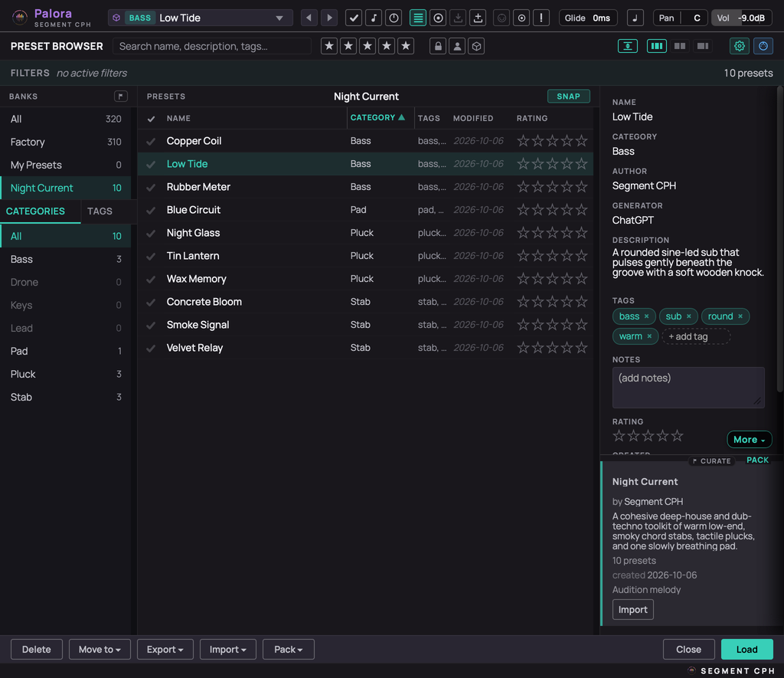
Task: Click the Close button
Action: pyautogui.click(x=688, y=649)
